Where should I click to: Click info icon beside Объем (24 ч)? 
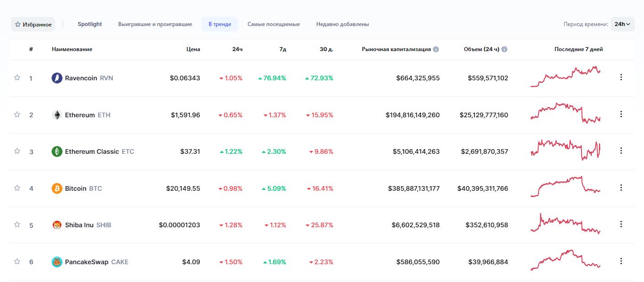click(504, 49)
